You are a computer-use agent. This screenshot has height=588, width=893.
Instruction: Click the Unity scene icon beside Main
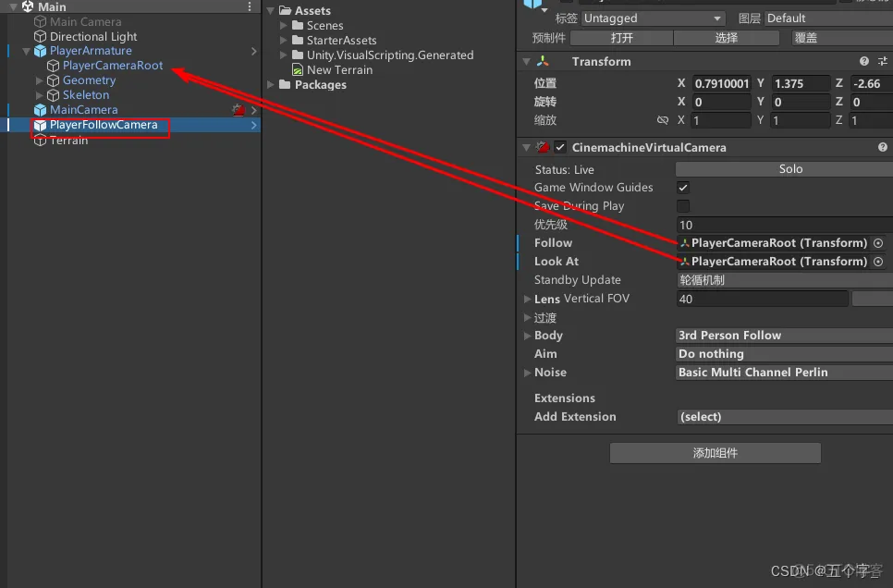click(x=27, y=6)
